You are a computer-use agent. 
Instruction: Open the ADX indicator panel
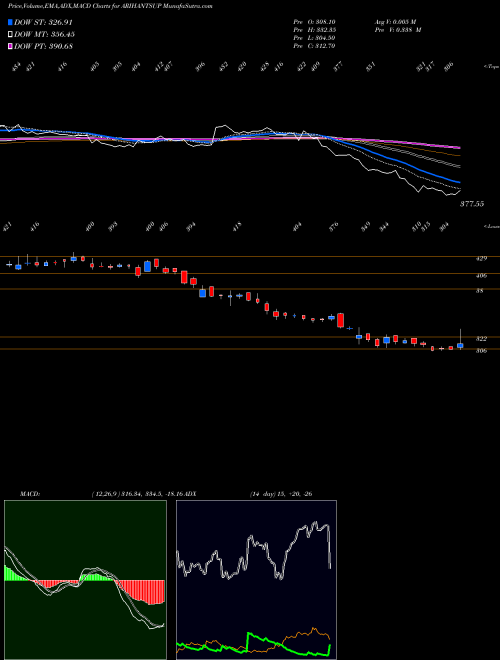(x=256, y=580)
